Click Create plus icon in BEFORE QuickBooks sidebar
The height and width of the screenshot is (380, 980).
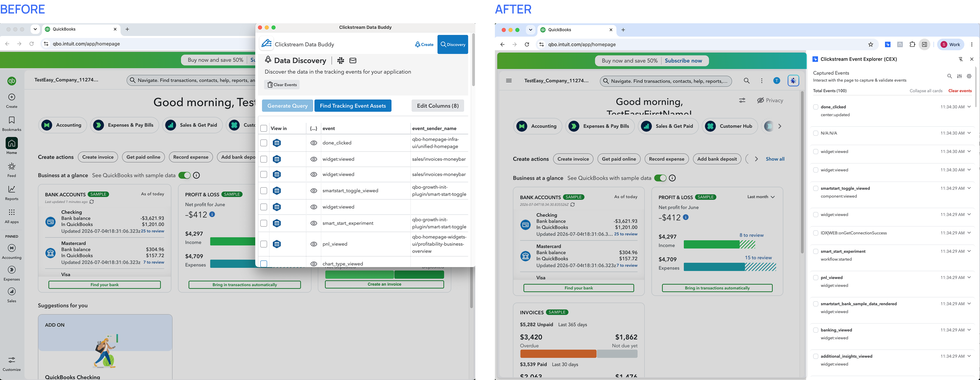coord(12,97)
